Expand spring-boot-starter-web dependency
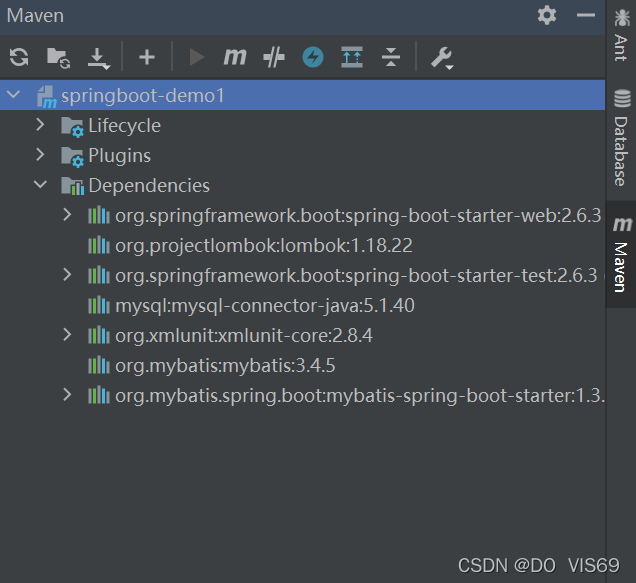Viewport: 636px width, 583px height. click(x=67, y=215)
